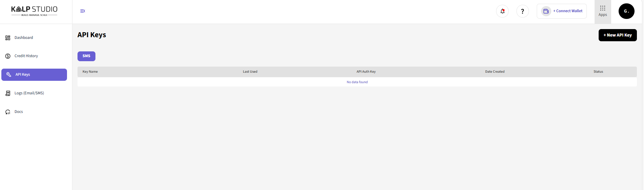Go to Credit History page
644x190 pixels.
[x=26, y=56]
